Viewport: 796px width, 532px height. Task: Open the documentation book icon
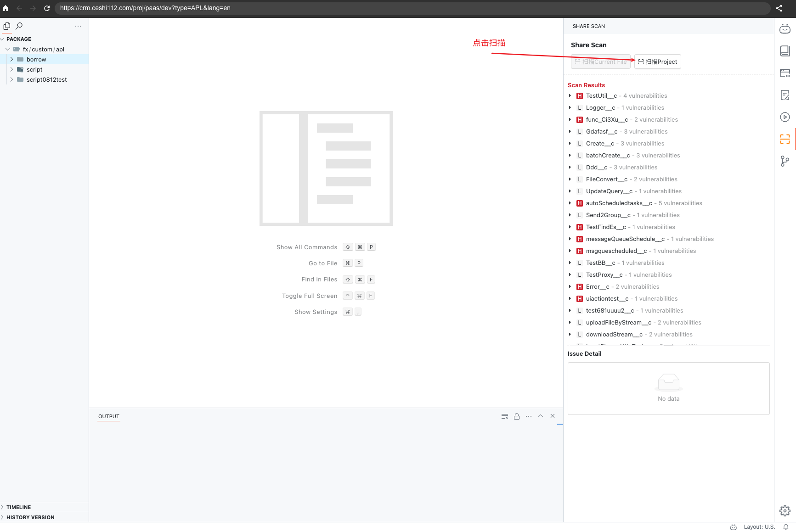[785, 51]
